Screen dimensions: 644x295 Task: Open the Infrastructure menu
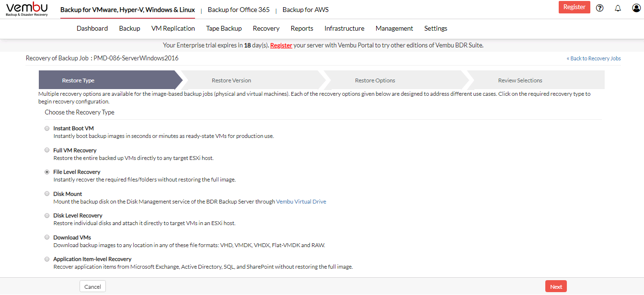pos(344,28)
